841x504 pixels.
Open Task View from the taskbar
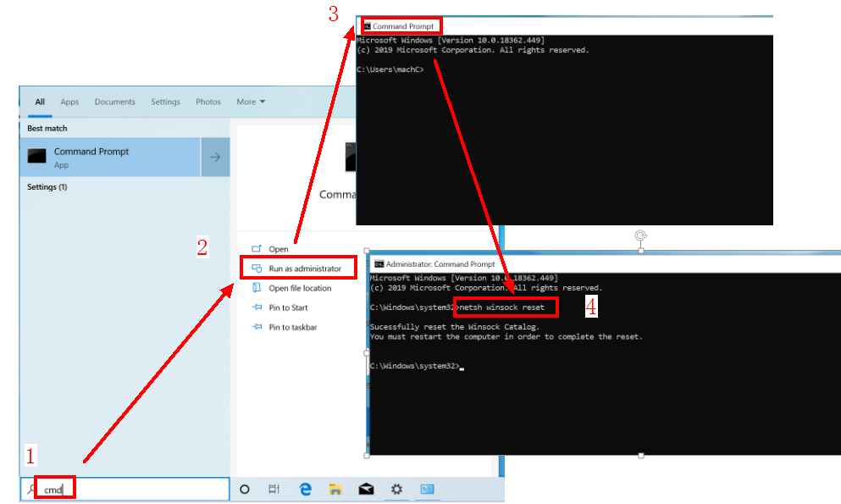pos(274,489)
